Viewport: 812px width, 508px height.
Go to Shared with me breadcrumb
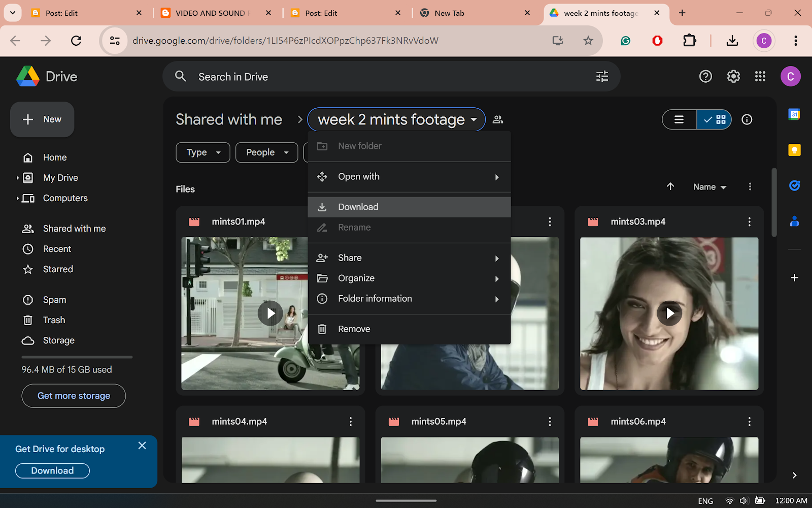coord(229,119)
